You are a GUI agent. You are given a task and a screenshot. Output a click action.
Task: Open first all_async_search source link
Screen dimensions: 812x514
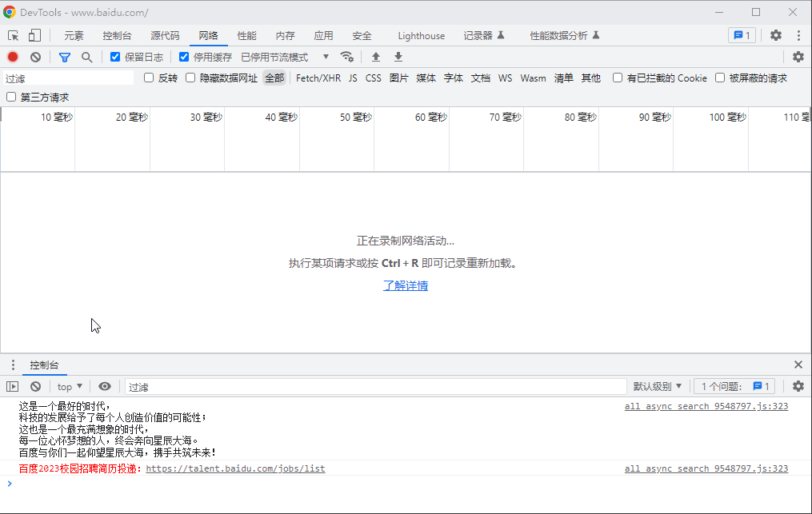(x=706, y=406)
